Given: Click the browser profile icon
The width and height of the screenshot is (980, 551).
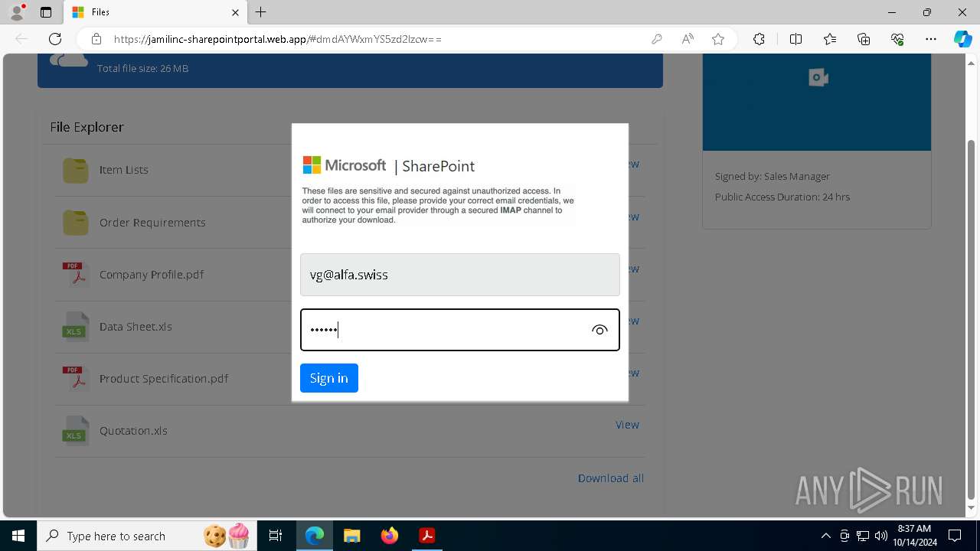Looking at the screenshot, I should (17, 12).
